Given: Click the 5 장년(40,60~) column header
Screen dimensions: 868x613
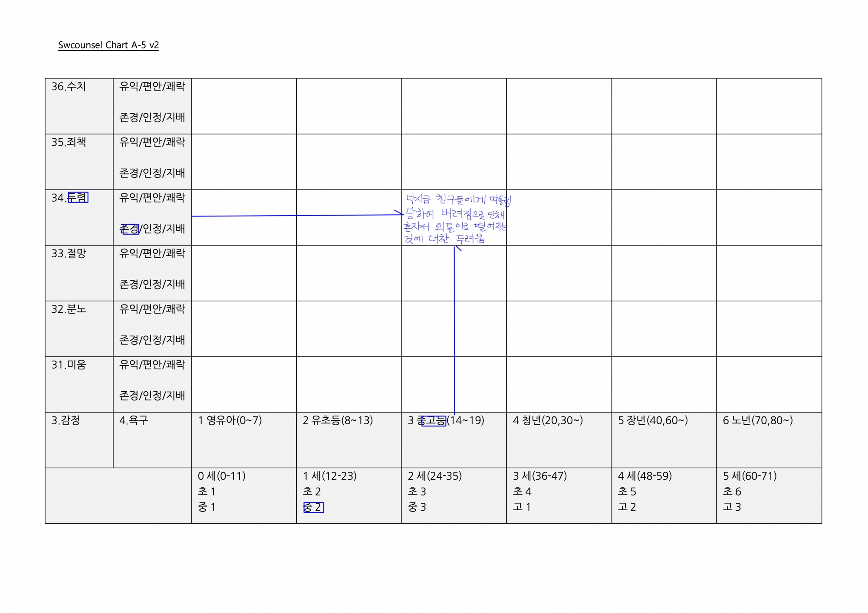Looking at the screenshot, I should (x=653, y=420).
